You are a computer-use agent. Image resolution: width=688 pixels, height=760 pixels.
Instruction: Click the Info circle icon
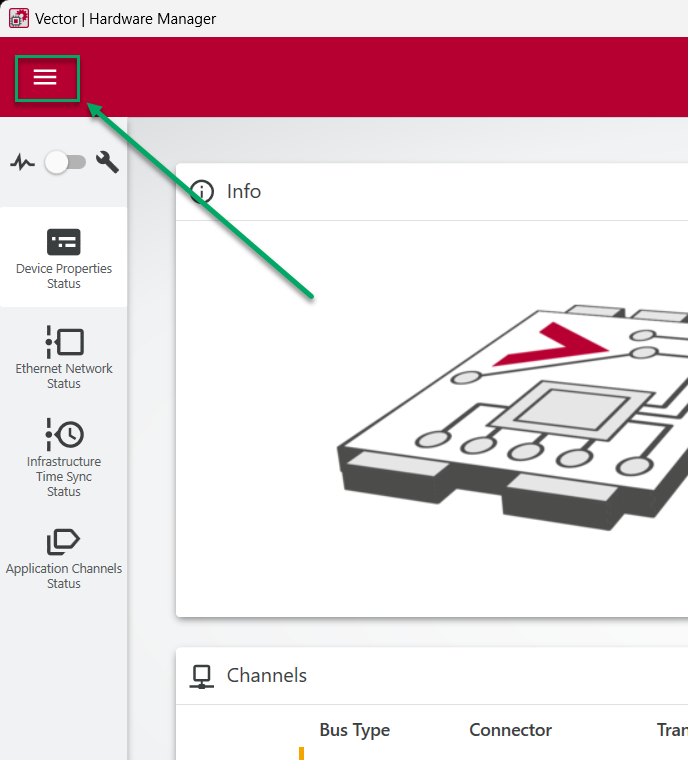pos(202,192)
